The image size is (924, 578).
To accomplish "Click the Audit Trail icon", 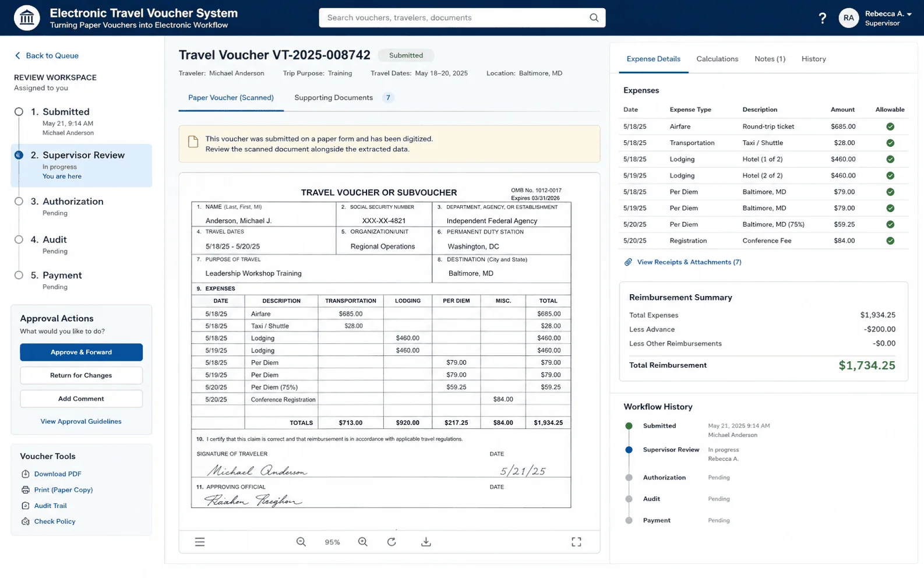I will click(25, 506).
